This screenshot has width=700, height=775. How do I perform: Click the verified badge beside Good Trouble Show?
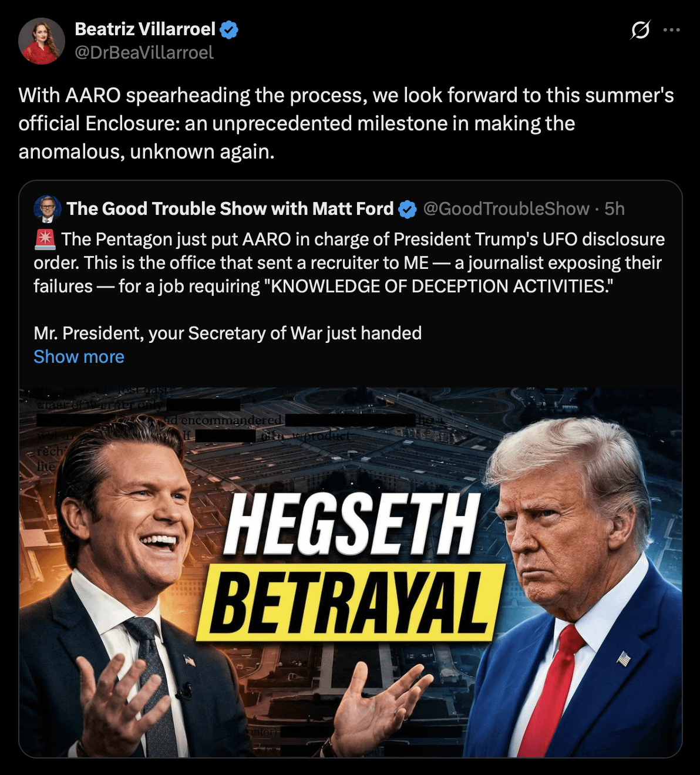point(408,209)
